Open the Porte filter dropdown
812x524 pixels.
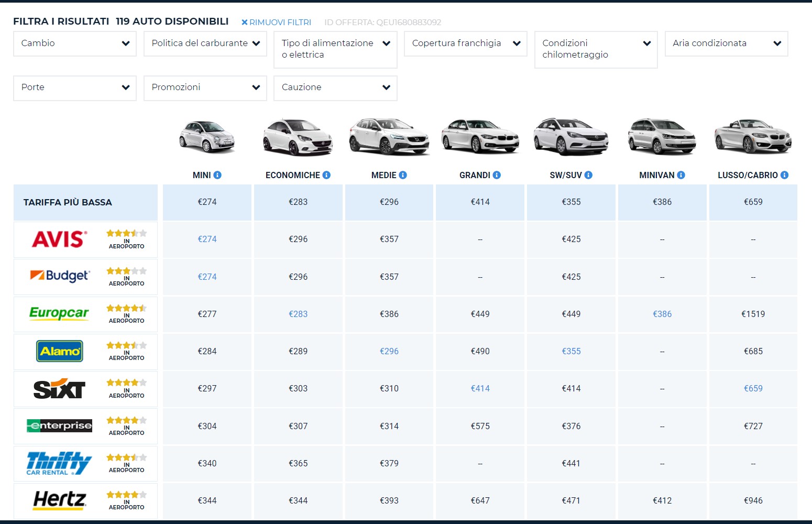tap(75, 88)
